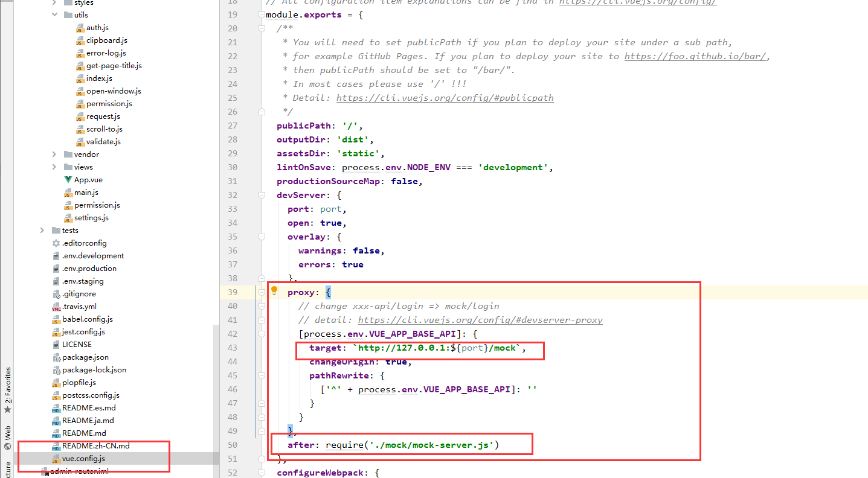Select get-page-title.js in the tree
This screenshot has width=868, height=478.
pos(114,66)
